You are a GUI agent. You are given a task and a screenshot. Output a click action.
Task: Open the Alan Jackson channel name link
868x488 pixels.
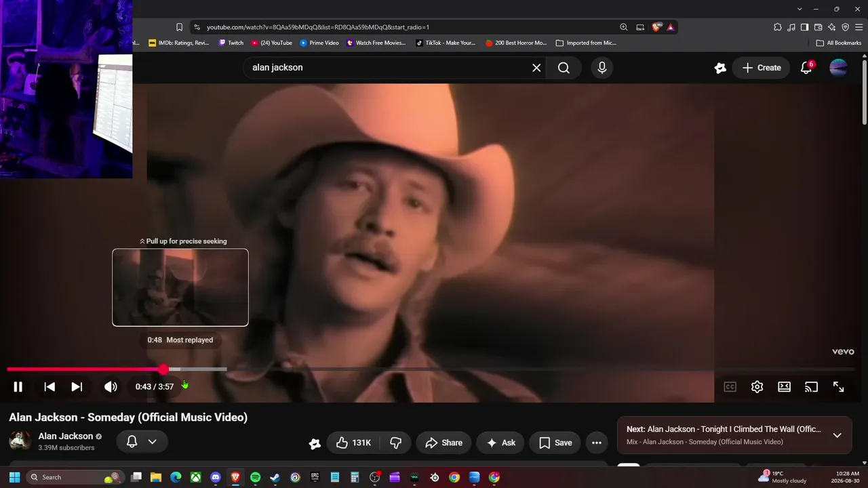click(x=66, y=436)
